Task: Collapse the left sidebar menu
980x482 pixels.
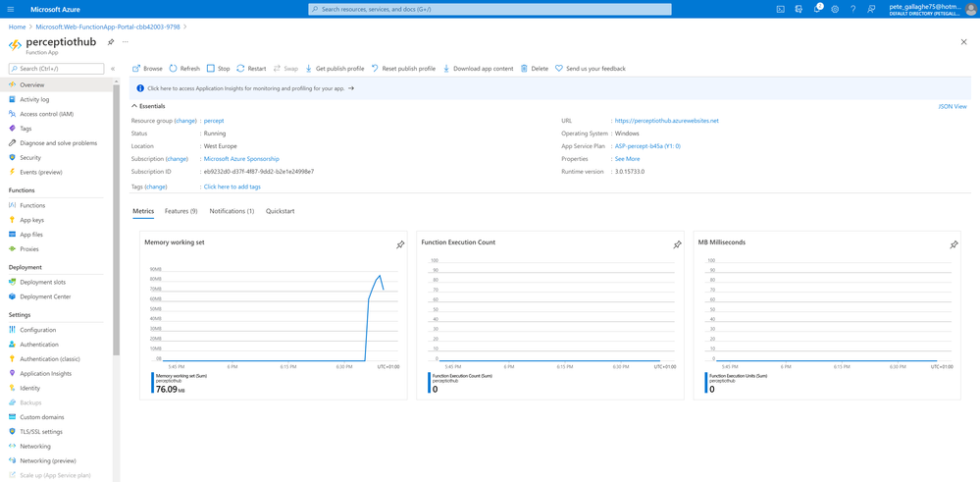Action: click(113, 69)
